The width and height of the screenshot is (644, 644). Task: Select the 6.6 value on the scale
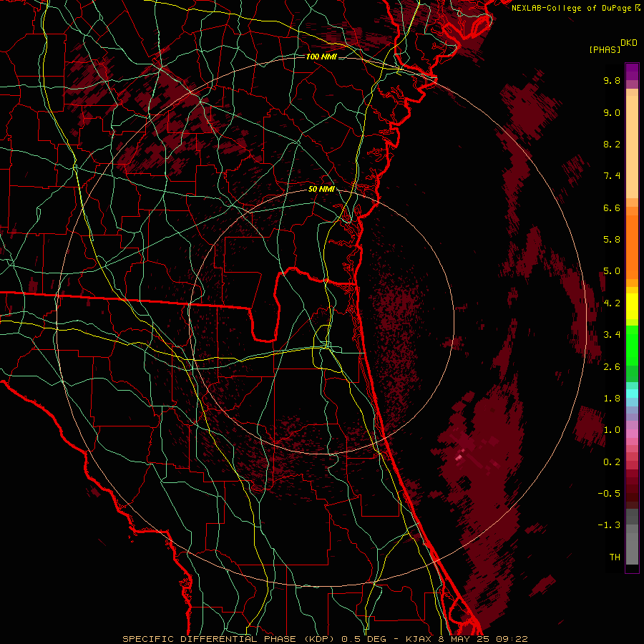(612, 208)
